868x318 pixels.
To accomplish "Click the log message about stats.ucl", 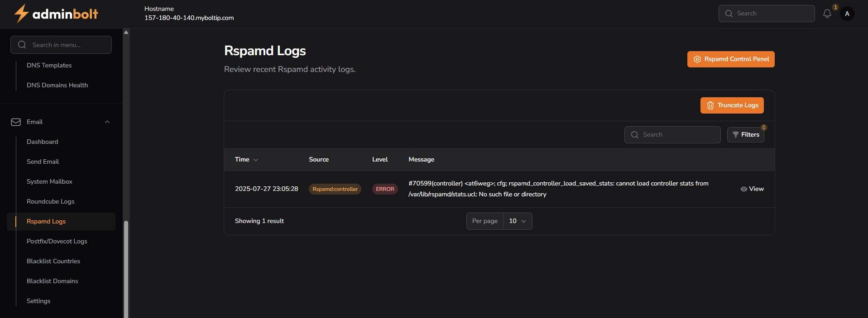I will (x=558, y=189).
